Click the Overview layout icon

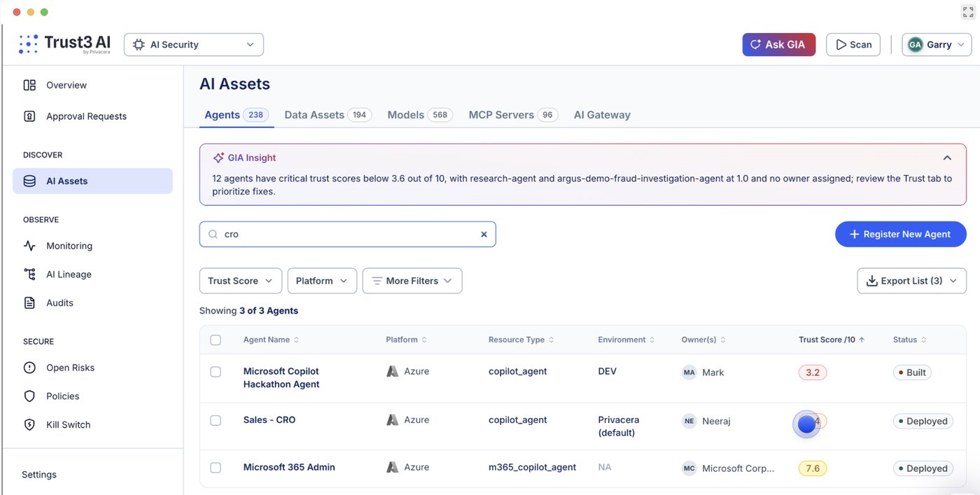pos(29,85)
